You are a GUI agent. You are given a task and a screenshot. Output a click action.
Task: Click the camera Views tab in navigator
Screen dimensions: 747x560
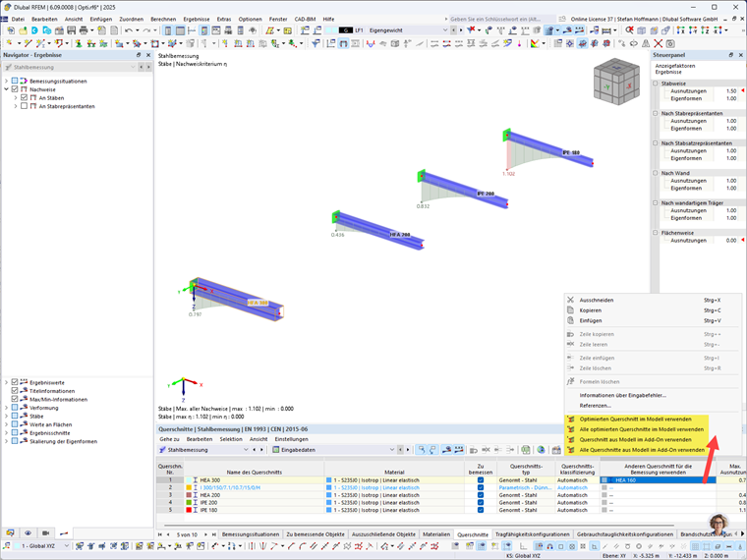[46, 532]
